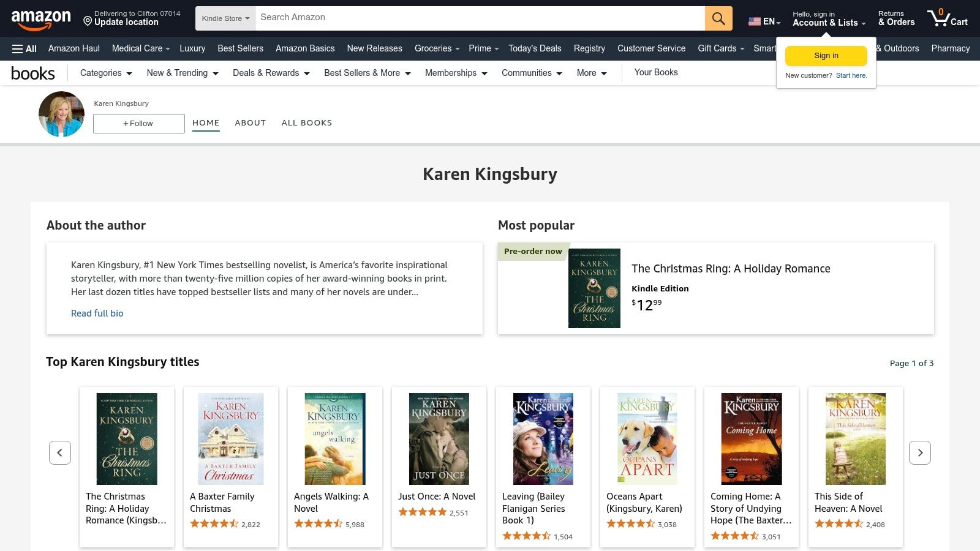Expand the Groceries dropdown
The height and width of the screenshot is (551, 980).
point(437,48)
